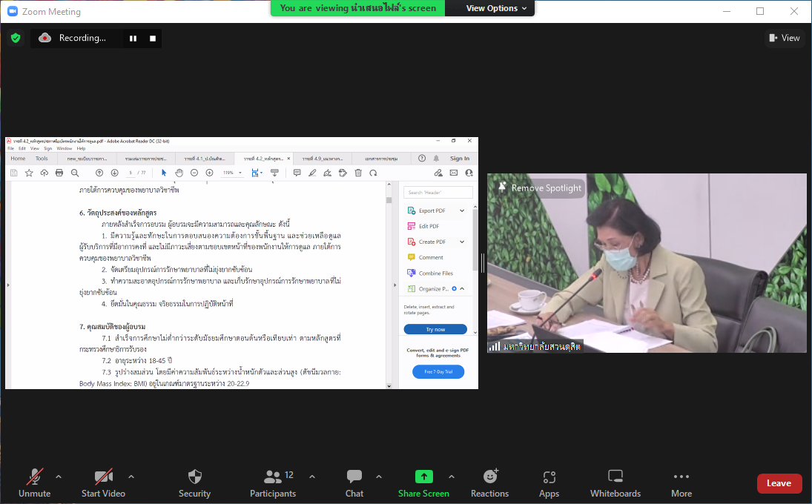
Task: Open the View layout menu
Action: [x=784, y=38]
